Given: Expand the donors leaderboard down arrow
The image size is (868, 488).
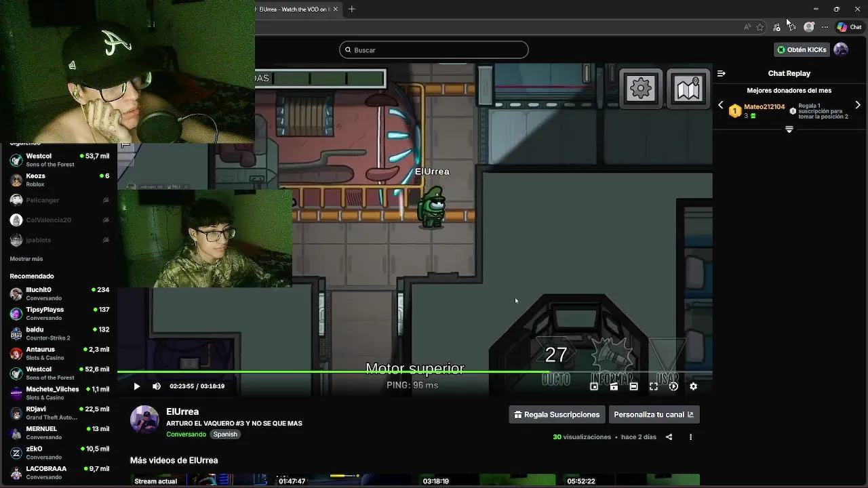Looking at the screenshot, I should coord(789,129).
